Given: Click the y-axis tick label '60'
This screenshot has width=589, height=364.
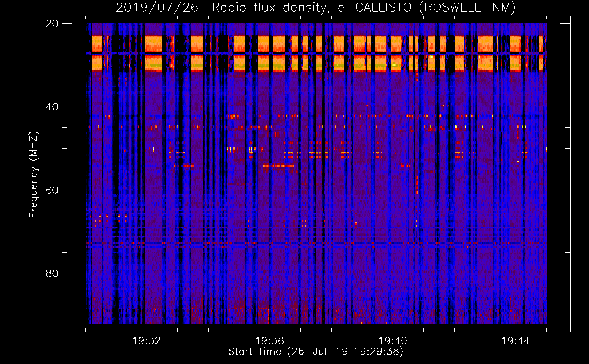Looking at the screenshot, I should 52,190.
